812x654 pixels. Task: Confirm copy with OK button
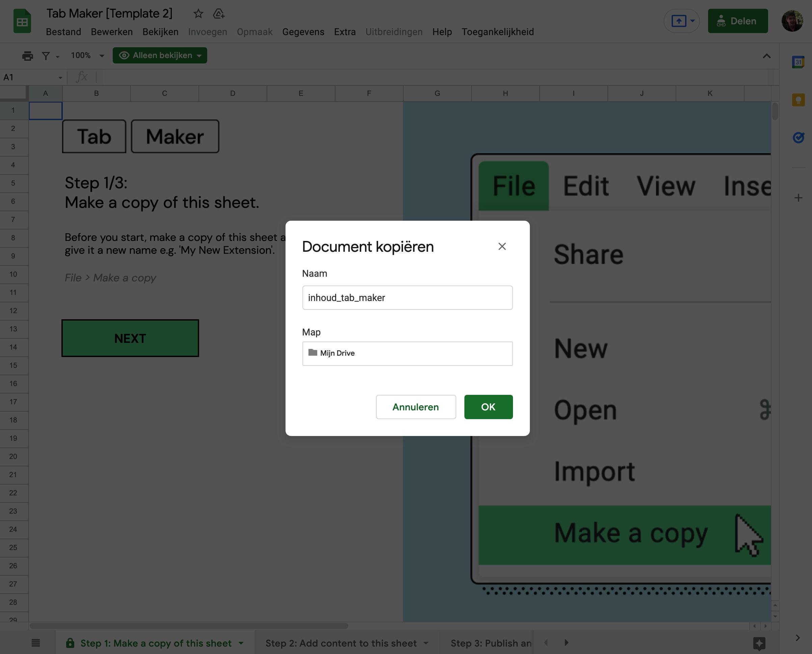[488, 407]
